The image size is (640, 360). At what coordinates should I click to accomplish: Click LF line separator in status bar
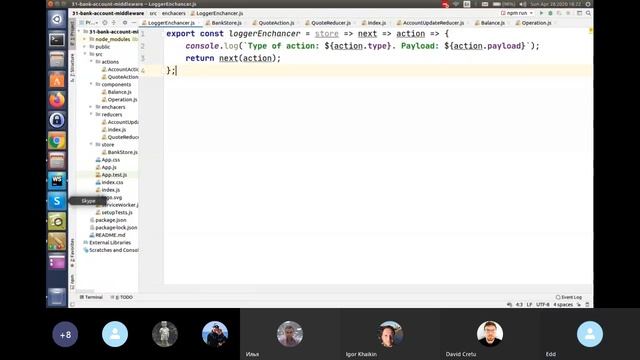[x=529, y=304]
